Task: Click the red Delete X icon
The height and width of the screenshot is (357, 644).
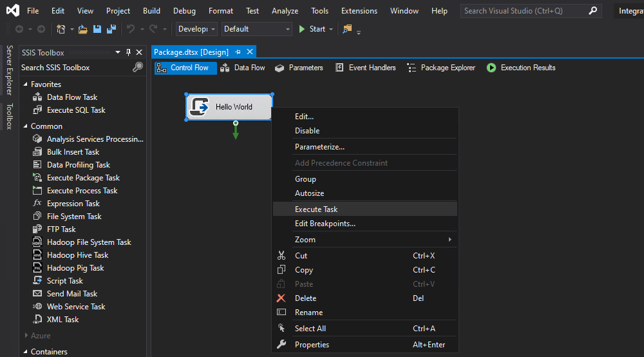Action: coord(281,298)
